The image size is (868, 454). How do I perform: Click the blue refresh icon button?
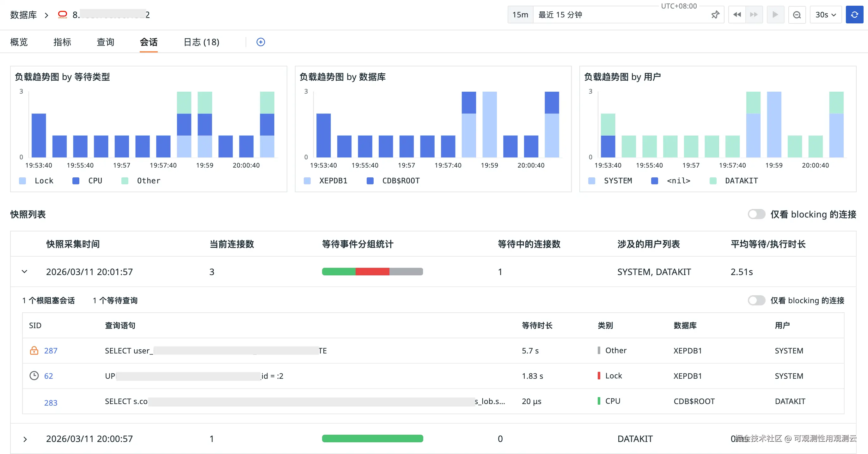pos(854,15)
